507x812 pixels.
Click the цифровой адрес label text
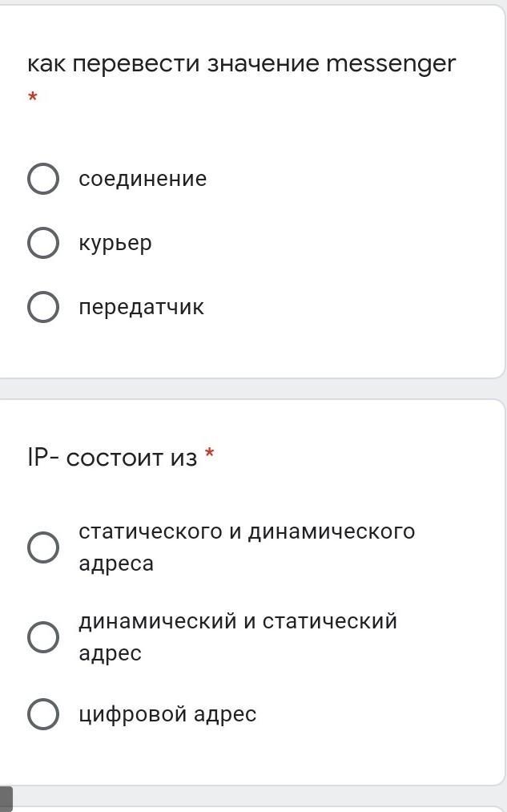pos(167,714)
